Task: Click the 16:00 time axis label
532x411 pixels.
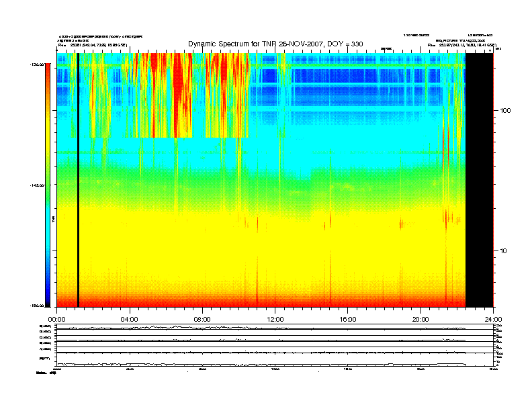Action: coord(348,320)
